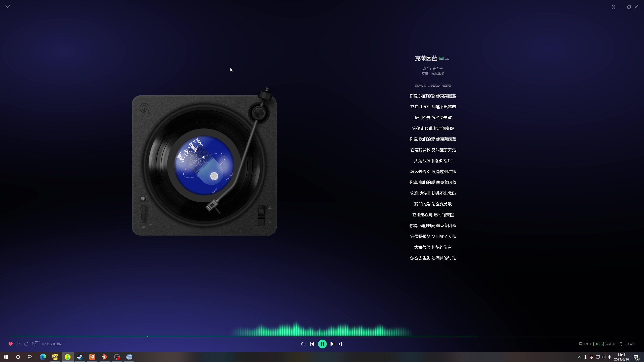Viewport: 644px width, 362px height.
Task: Skip to the next track
Action: pyautogui.click(x=332, y=344)
